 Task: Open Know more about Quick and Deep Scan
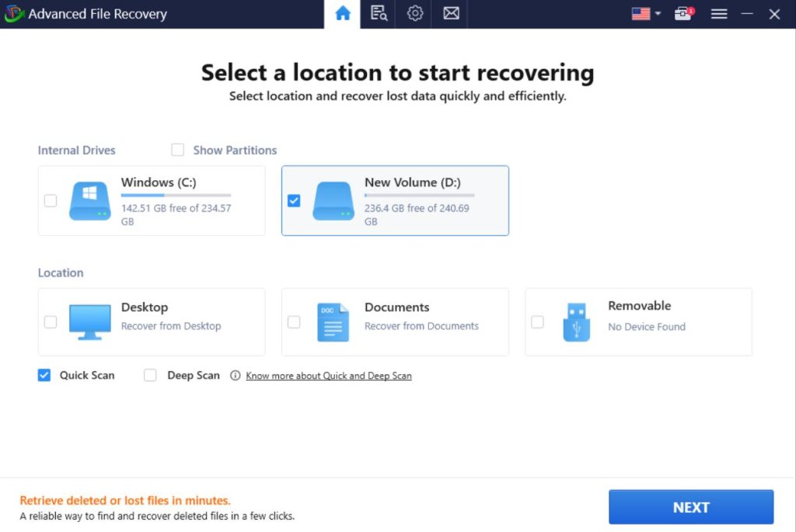click(329, 376)
